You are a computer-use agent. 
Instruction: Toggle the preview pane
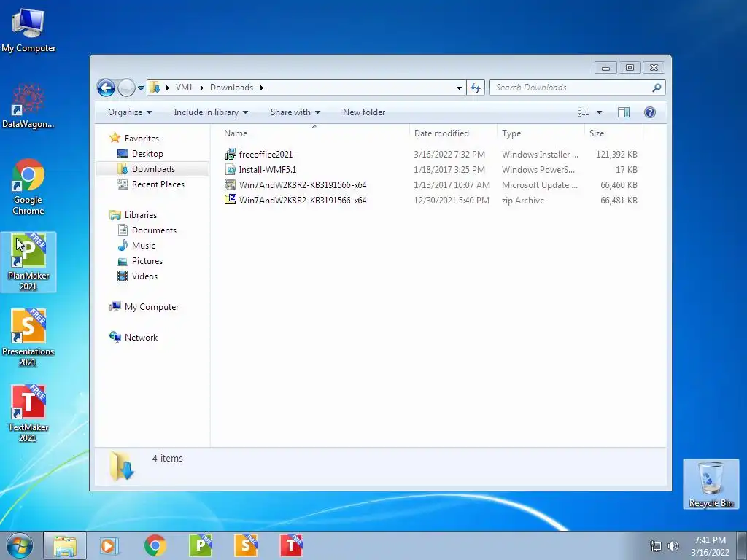pyautogui.click(x=624, y=112)
